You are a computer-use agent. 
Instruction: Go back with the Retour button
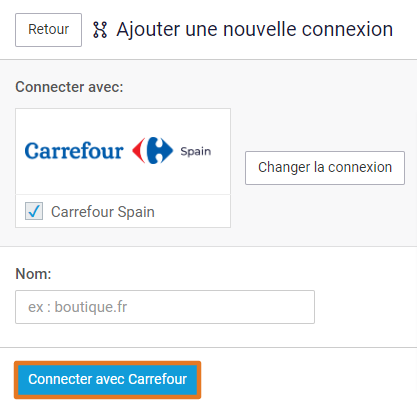[x=48, y=30]
